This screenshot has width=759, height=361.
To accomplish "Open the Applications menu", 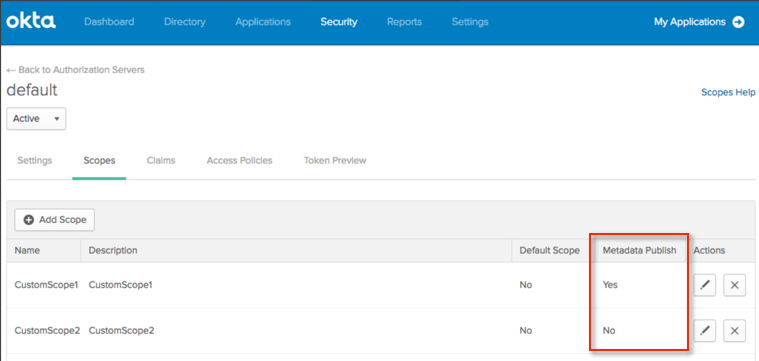I will tap(263, 22).
